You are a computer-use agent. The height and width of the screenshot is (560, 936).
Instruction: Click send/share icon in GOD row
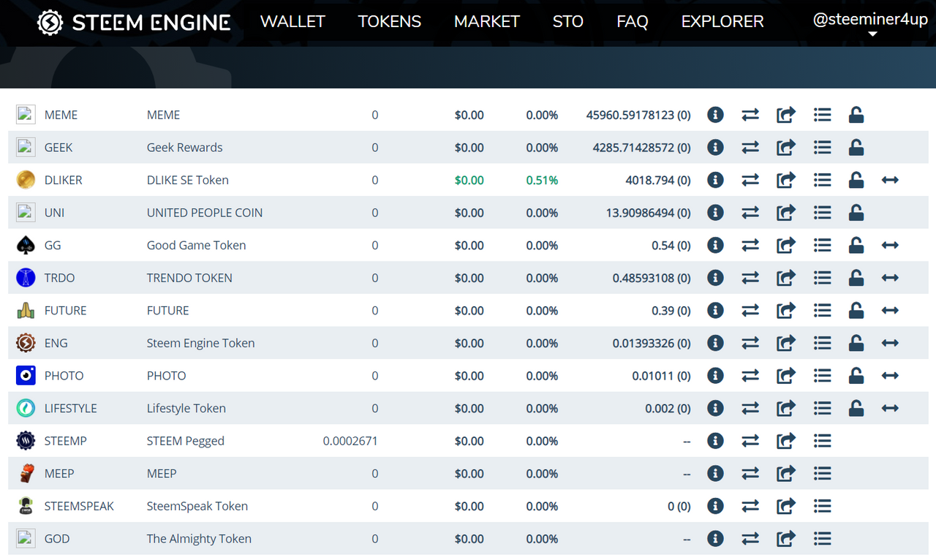tap(786, 539)
